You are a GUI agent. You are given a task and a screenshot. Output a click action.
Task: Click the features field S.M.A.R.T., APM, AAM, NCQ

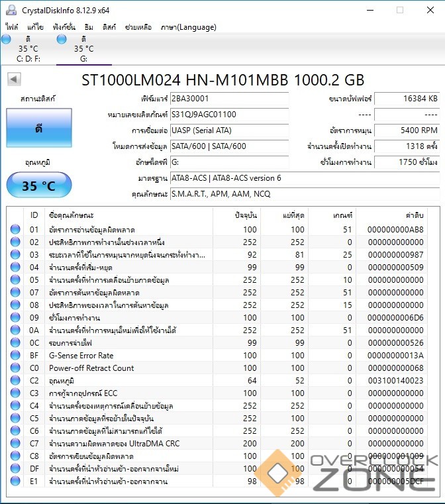[x=305, y=194]
